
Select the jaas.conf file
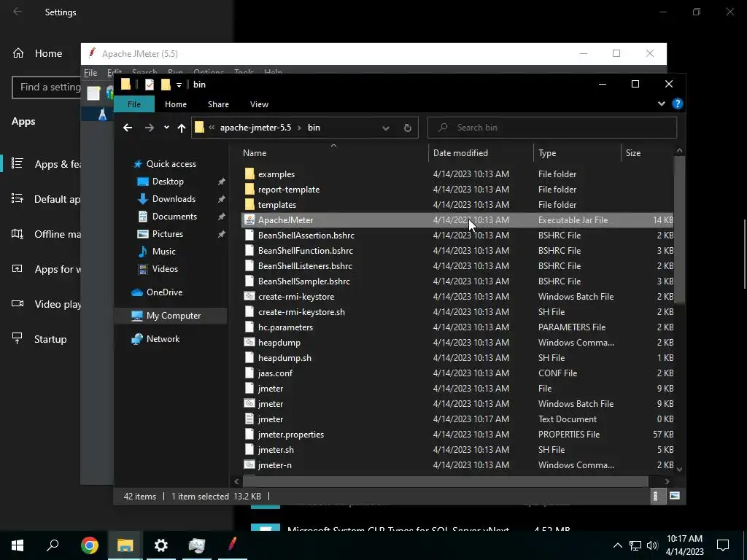pyautogui.click(x=275, y=373)
